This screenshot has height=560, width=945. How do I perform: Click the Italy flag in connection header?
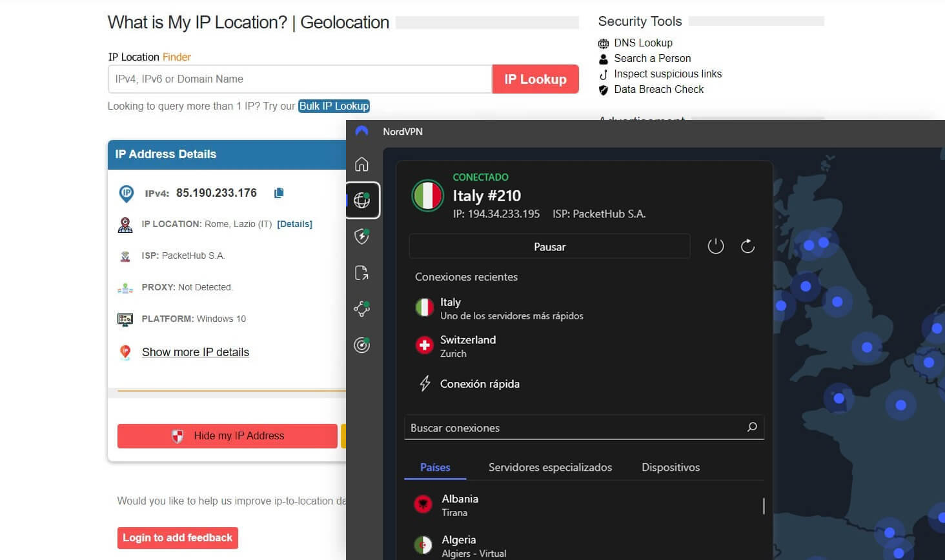coord(427,195)
